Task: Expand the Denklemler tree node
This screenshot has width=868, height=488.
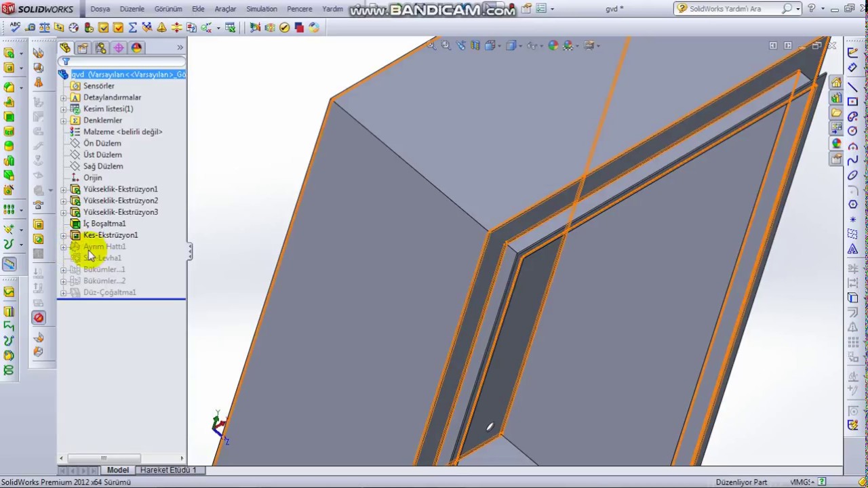Action: (64, 121)
